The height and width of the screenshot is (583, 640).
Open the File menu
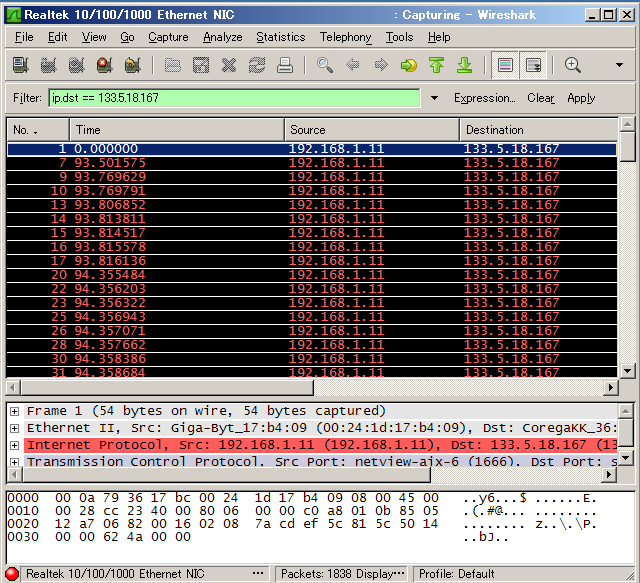(24, 37)
